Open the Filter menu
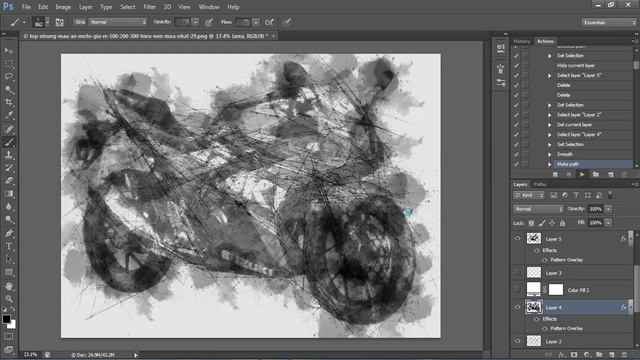The image size is (640, 360). pos(149,7)
